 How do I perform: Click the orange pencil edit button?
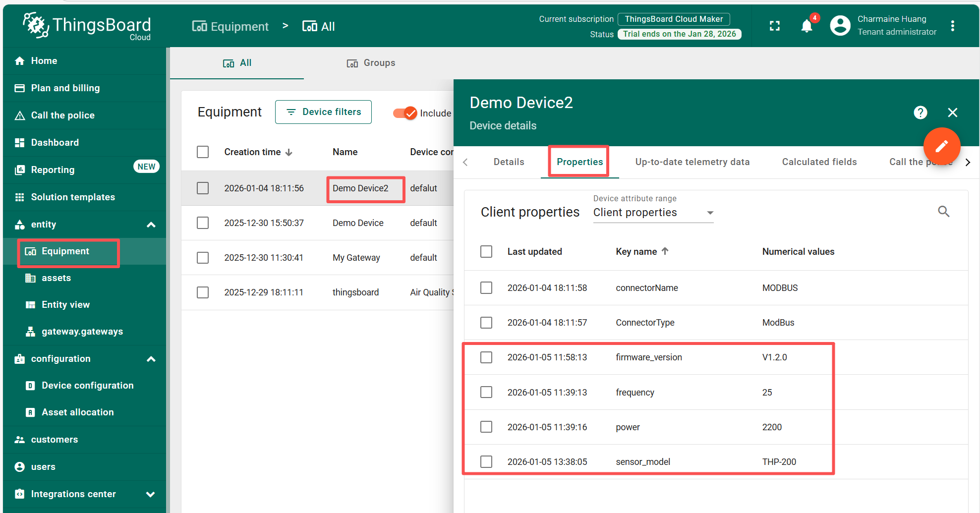click(941, 146)
